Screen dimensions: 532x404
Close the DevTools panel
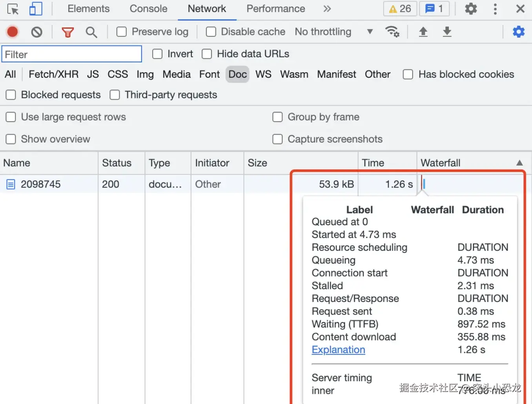(520, 9)
